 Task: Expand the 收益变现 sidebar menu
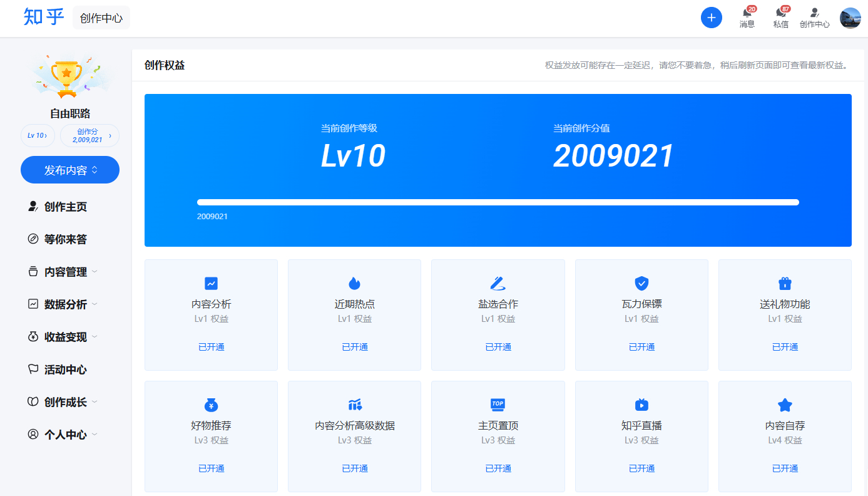(x=66, y=337)
